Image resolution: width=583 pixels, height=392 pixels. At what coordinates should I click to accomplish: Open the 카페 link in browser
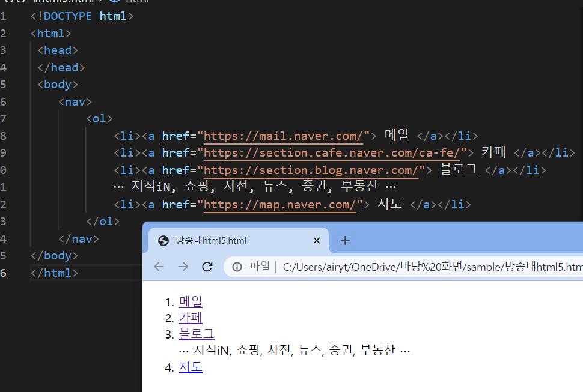[x=191, y=318]
